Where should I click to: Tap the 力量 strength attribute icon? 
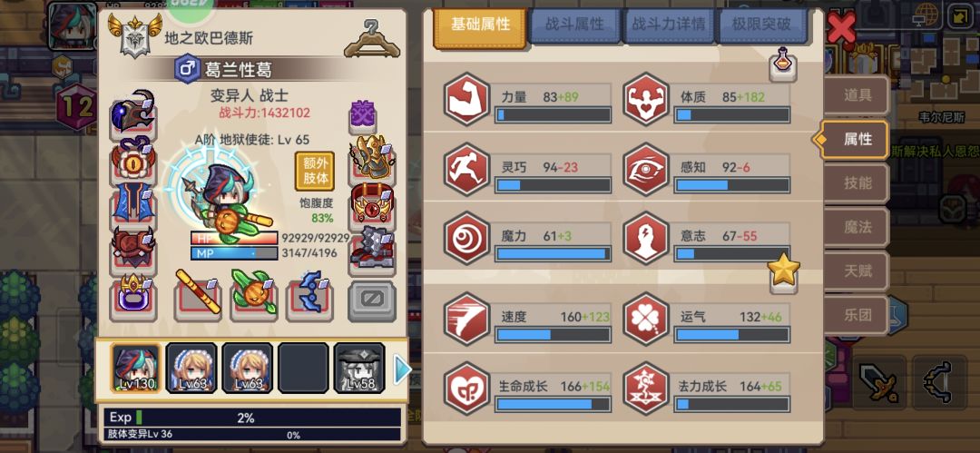(x=467, y=100)
